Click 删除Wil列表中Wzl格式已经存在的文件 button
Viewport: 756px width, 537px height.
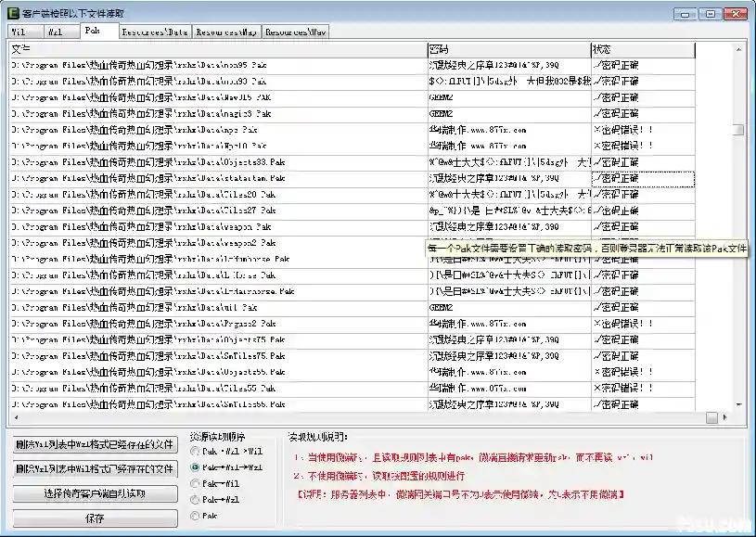95,444
